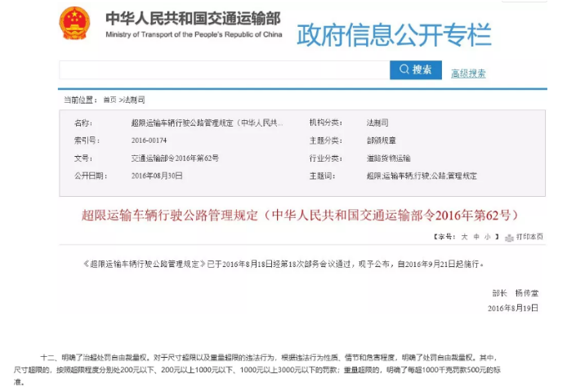Click the subject keywords 超限;运输车辆 value
The height and width of the screenshot is (392, 567).
(x=422, y=176)
